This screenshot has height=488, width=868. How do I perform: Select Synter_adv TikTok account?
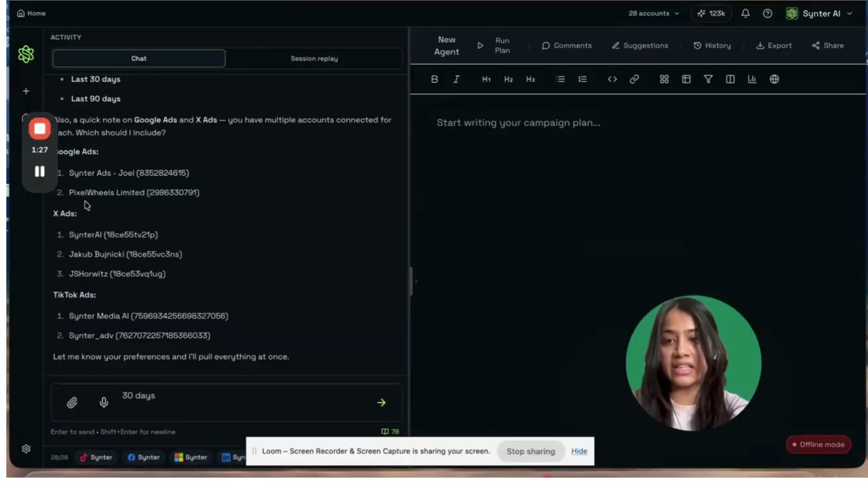tap(140, 335)
